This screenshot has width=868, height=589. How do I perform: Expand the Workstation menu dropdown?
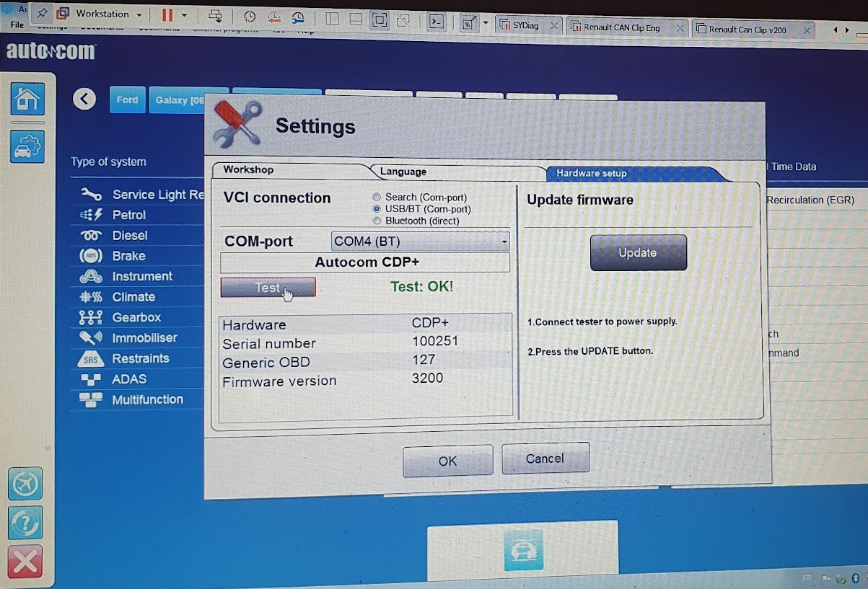(x=139, y=15)
